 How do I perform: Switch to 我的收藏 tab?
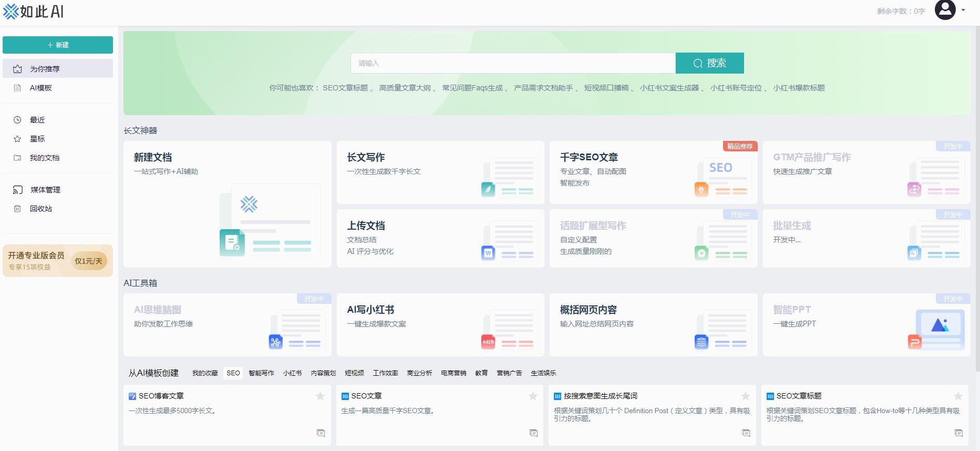205,373
